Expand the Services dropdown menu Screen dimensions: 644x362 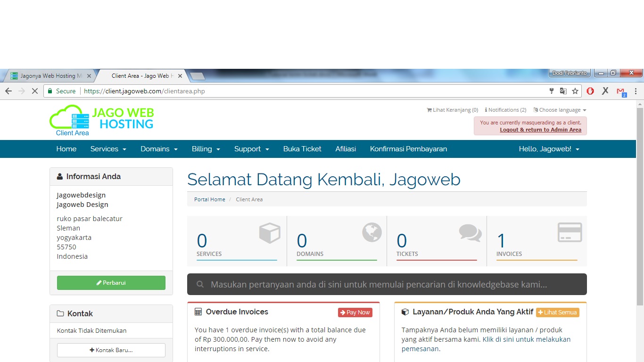pos(108,149)
